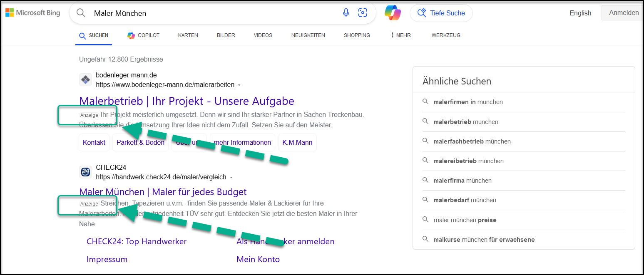Click the Parkett & Boden sitelink button
The image size is (644, 275).
140,142
